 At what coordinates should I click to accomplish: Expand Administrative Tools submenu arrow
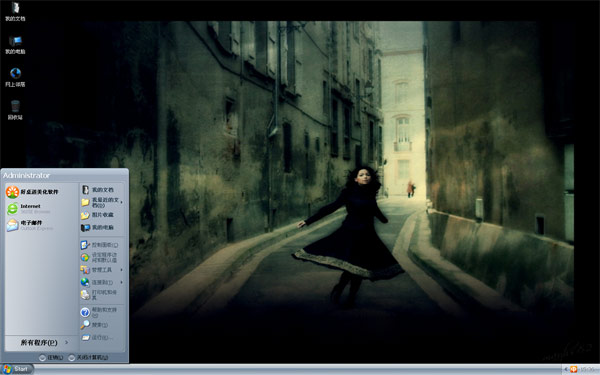point(122,270)
